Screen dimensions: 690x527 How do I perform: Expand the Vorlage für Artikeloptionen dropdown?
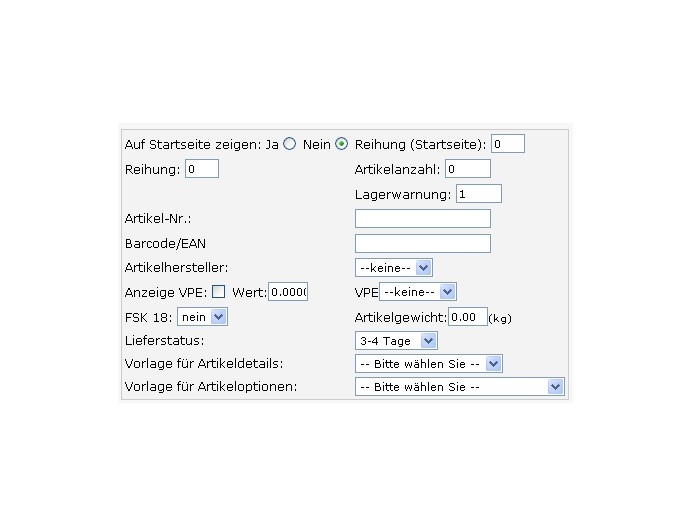click(460, 387)
